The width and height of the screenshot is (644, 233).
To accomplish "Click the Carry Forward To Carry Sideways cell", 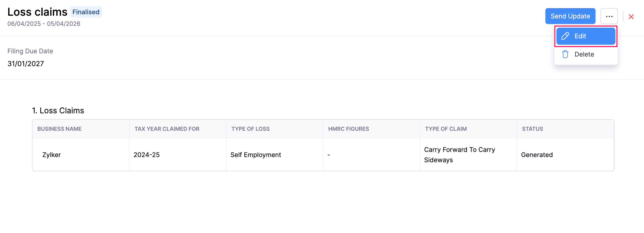I will (x=468, y=155).
